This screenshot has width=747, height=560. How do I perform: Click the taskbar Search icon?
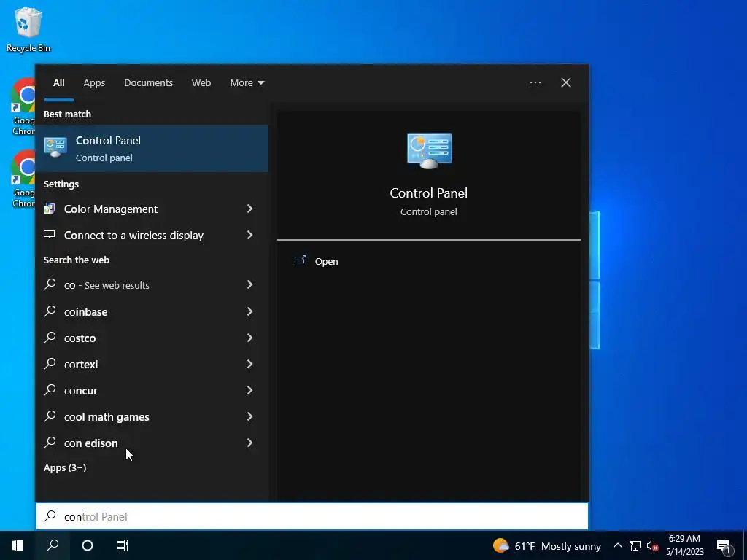(53, 545)
